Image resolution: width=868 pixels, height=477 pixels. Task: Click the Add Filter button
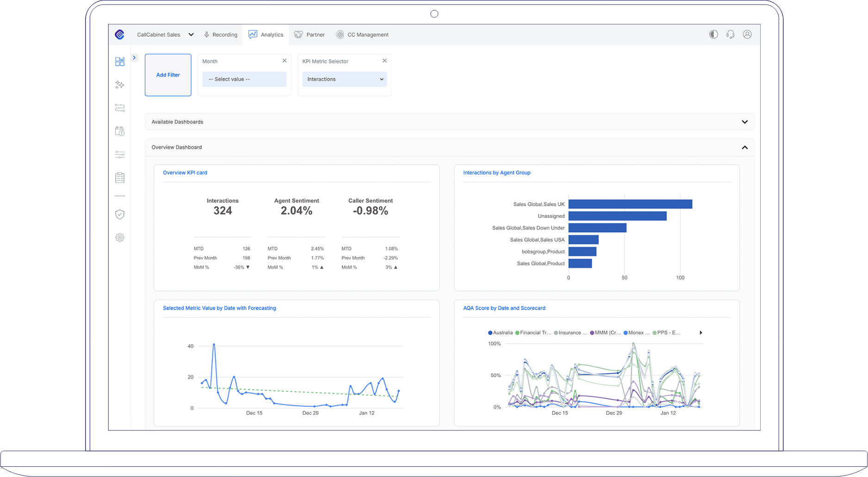(x=167, y=75)
